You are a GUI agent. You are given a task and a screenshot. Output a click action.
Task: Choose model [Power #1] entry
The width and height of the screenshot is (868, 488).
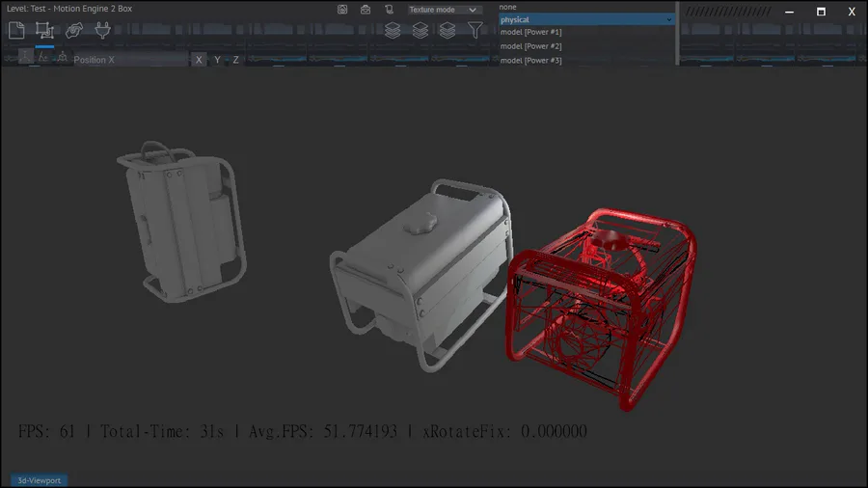[x=530, y=32]
